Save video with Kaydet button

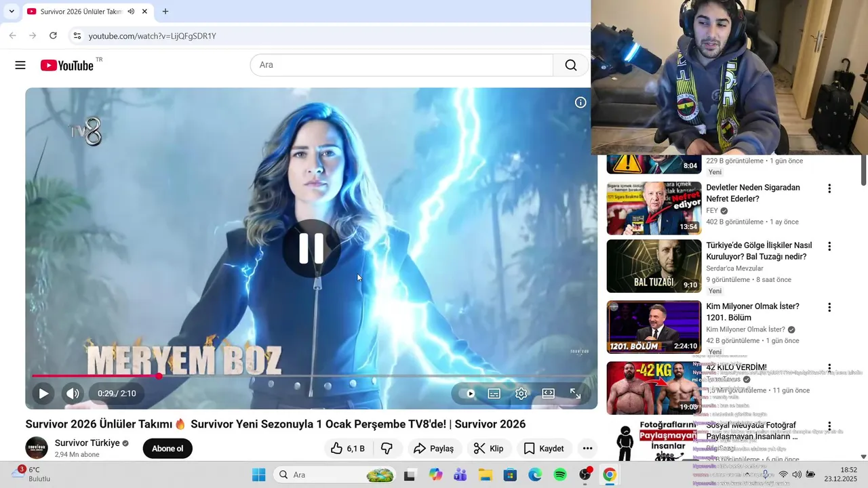(544, 448)
